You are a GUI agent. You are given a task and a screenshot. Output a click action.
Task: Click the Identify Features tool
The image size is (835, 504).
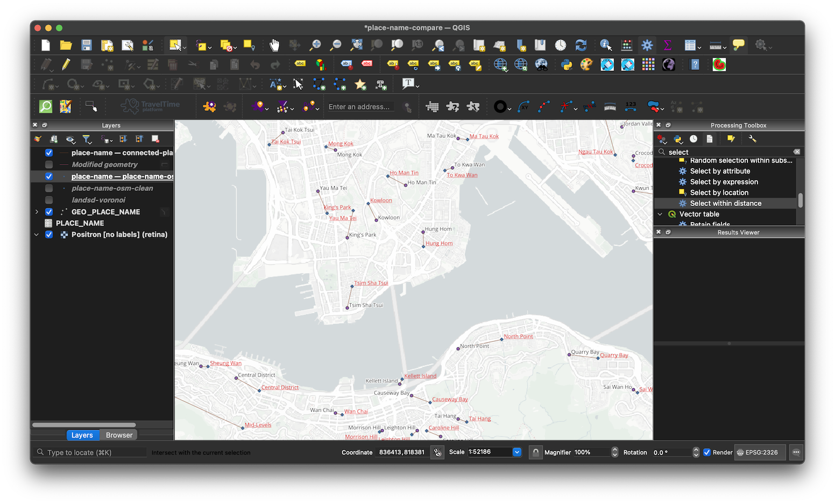(606, 45)
